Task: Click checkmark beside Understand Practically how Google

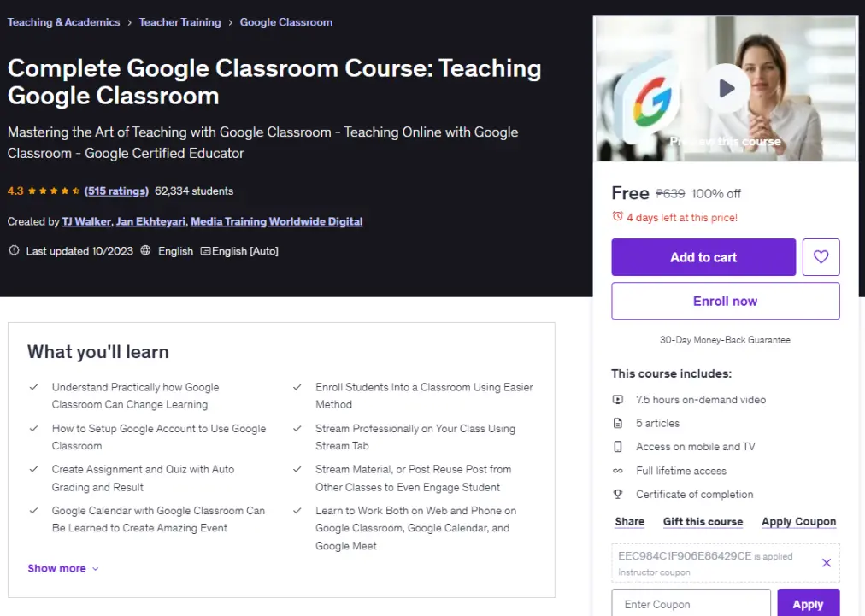Action: point(33,388)
